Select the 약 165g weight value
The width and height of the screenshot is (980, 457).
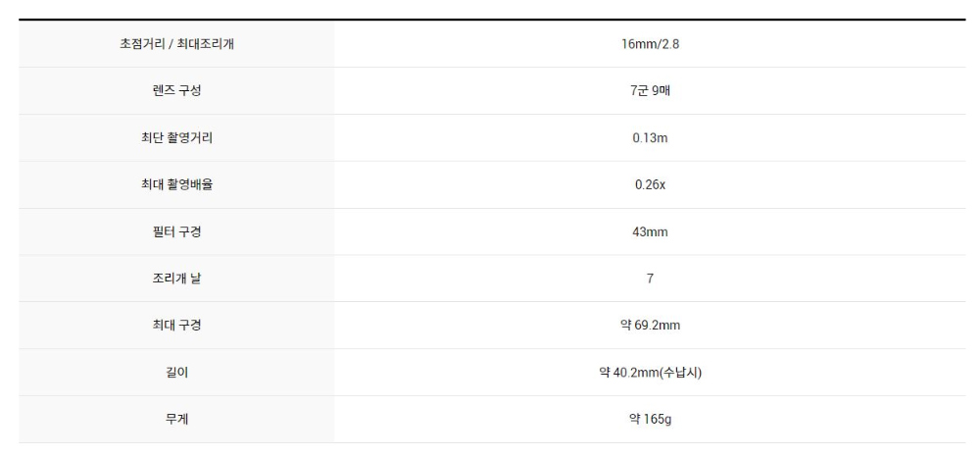coord(650,420)
